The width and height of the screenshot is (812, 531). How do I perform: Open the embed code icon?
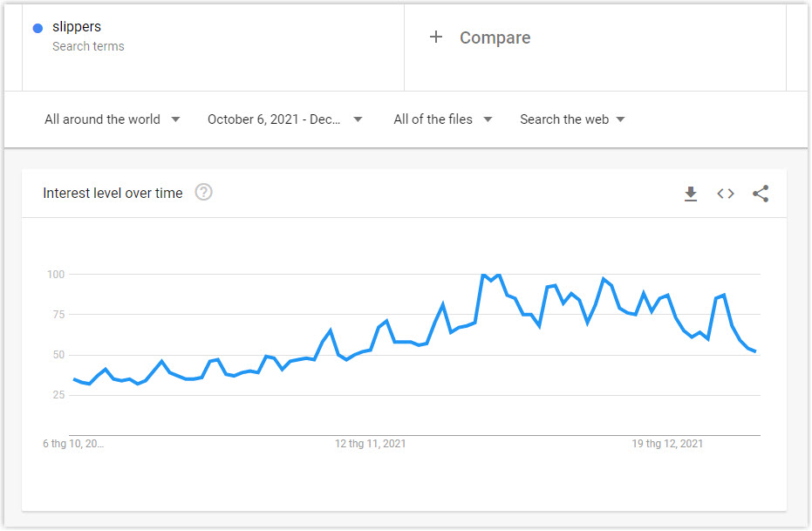[725, 194]
